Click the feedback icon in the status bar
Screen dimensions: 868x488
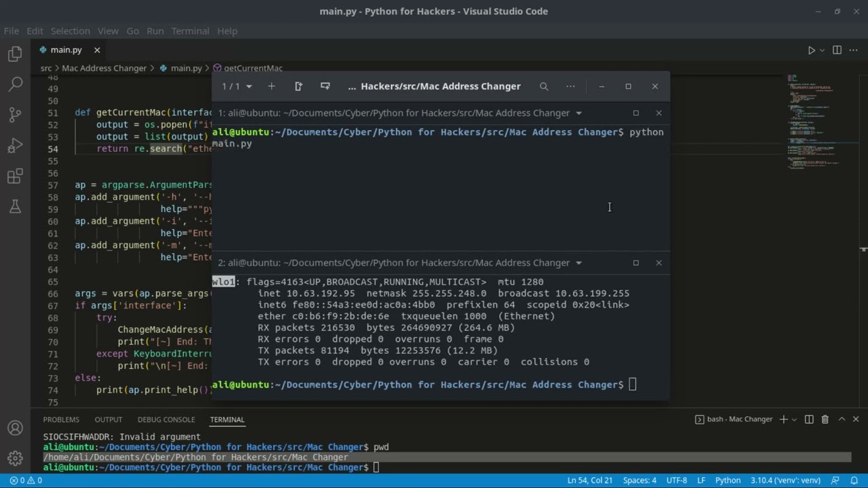pyautogui.click(x=836, y=481)
